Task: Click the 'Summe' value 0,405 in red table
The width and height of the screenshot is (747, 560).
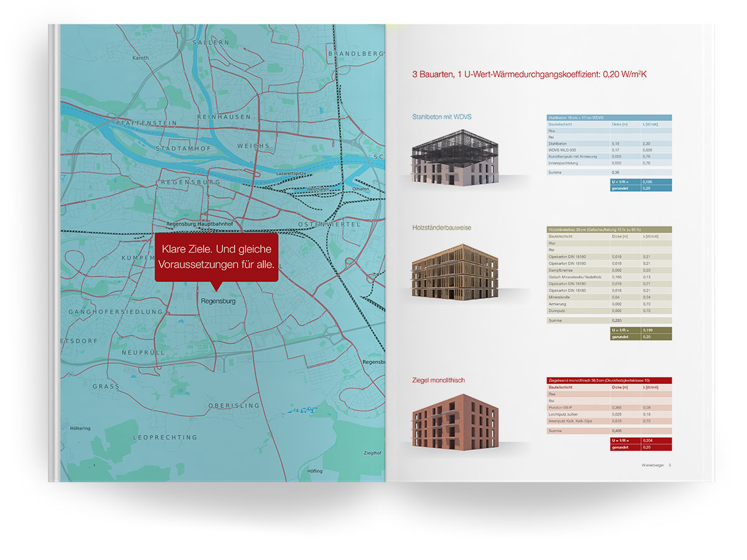Action: click(618, 431)
